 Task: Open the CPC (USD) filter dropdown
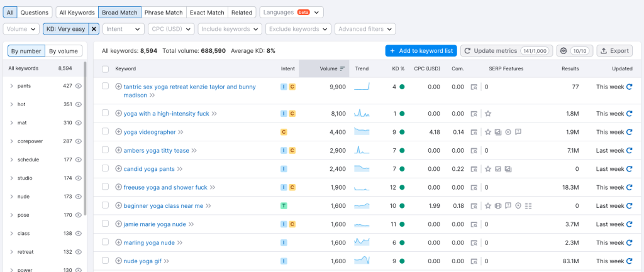click(x=171, y=29)
